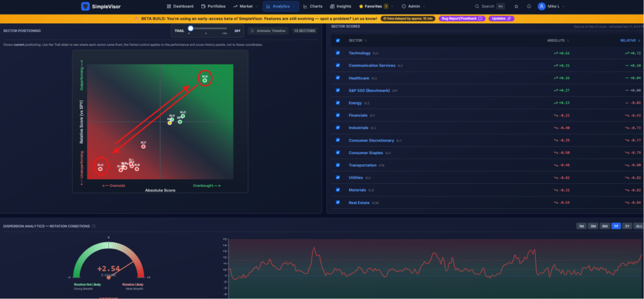Viewport: 644px width, 299px height.
Task: Toggle the S&P 500 (Benchmark) checkbox
Action: (338, 90)
